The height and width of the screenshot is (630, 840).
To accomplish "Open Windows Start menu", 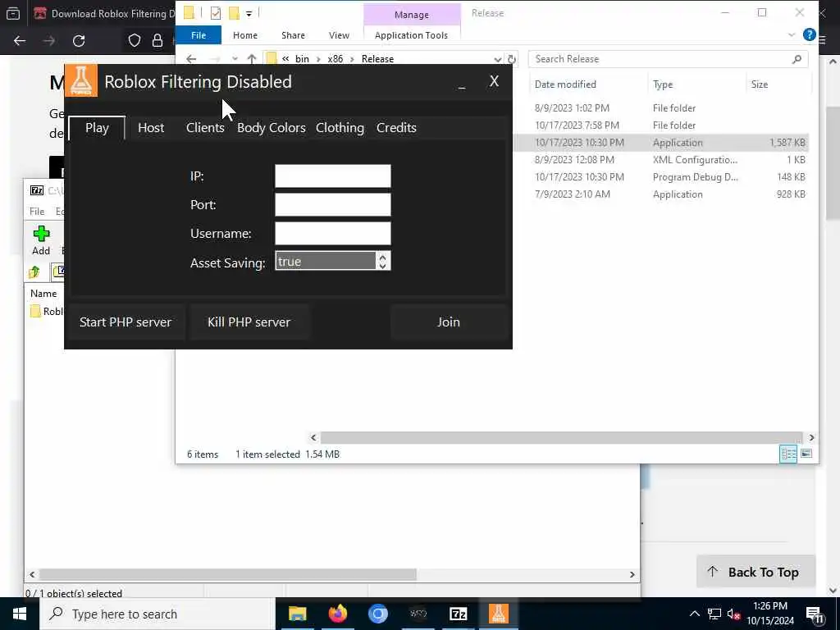I will click(20, 614).
